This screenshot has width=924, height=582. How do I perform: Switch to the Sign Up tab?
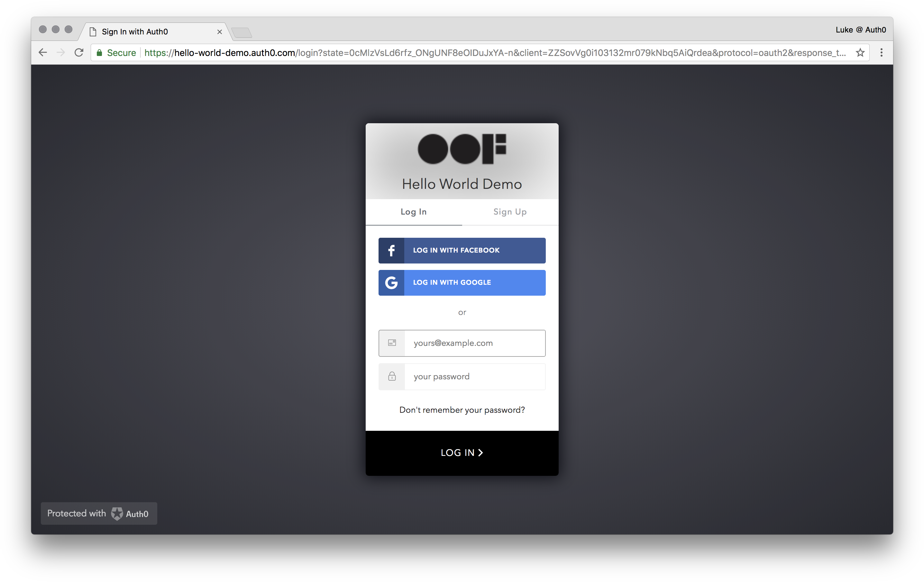tap(510, 211)
